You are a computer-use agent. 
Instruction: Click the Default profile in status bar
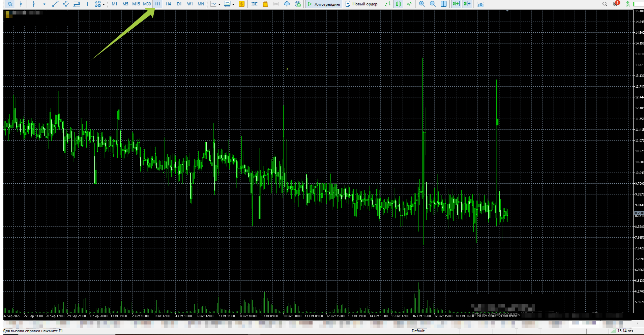(418, 331)
